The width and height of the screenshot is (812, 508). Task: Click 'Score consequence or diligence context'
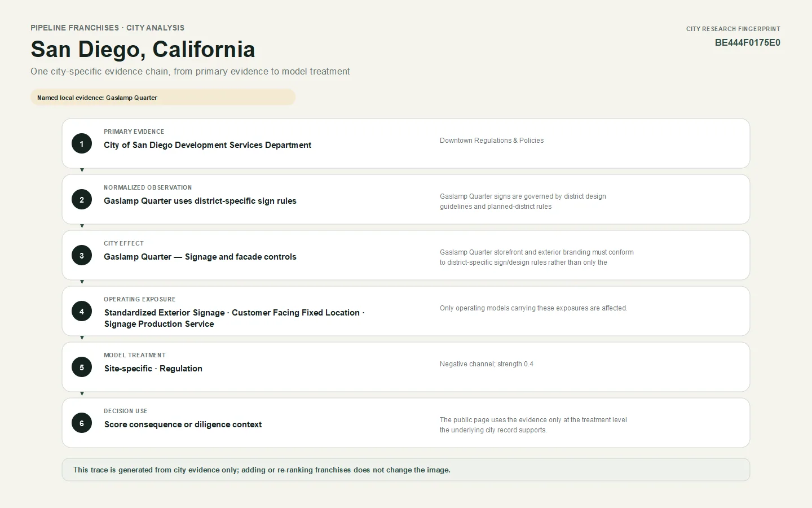(x=183, y=424)
